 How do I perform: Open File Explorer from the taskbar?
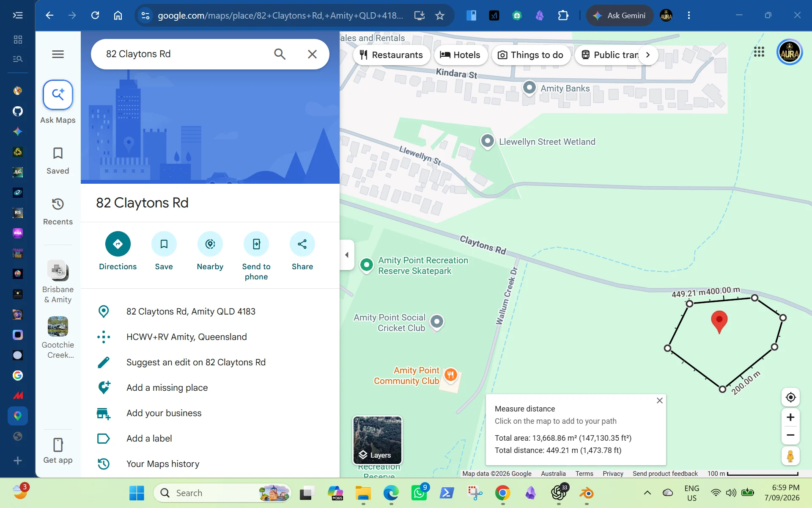363,493
